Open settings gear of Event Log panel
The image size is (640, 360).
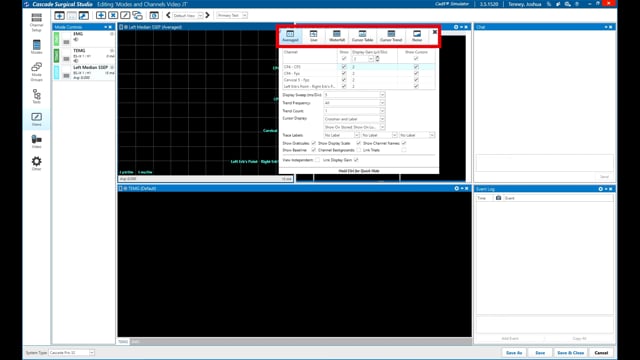[x=600, y=189]
